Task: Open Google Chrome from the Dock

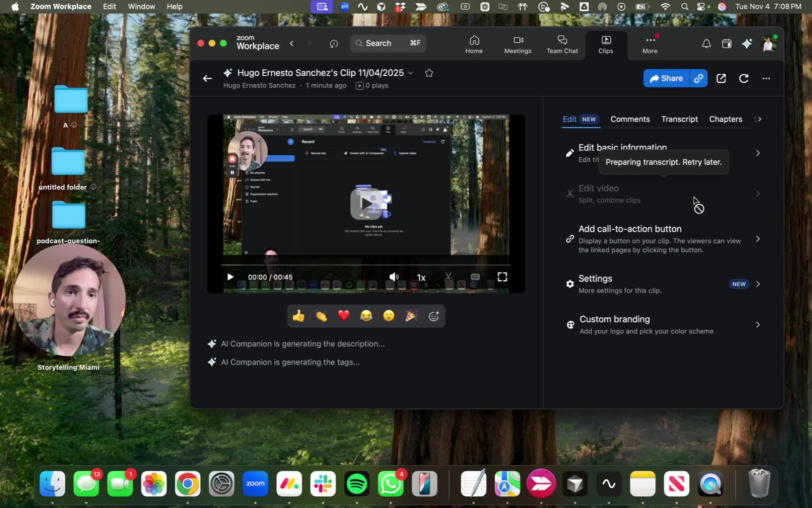Action: coord(187,484)
